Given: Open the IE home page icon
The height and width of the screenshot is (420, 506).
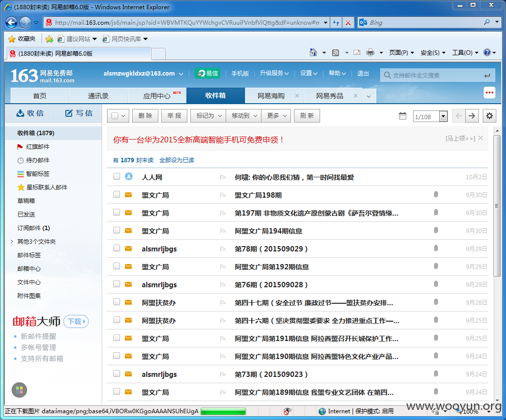Looking at the screenshot, I should (x=313, y=52).
